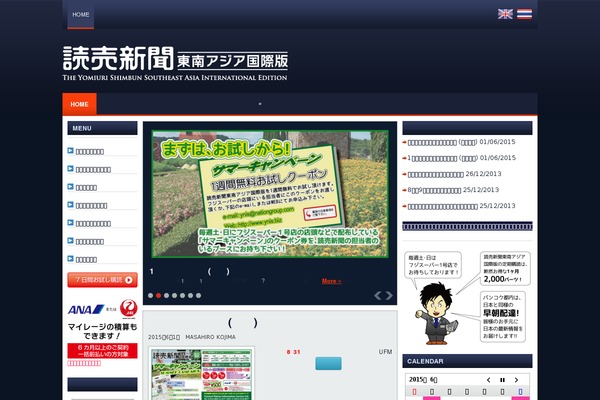The width and height of the screenshot is (600, 400).
Task: Click the MENU sidebar header
Action: (x=102, y=128)
